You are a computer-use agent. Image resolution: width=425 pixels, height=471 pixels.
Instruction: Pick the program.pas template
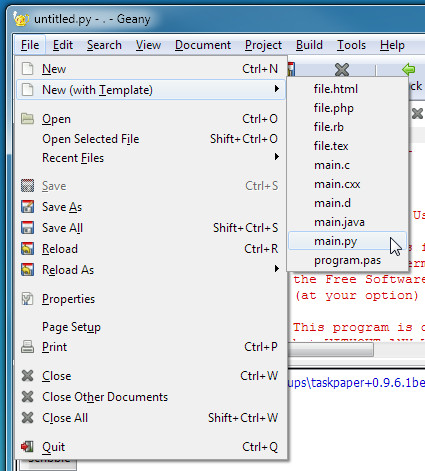click(347, 260)
